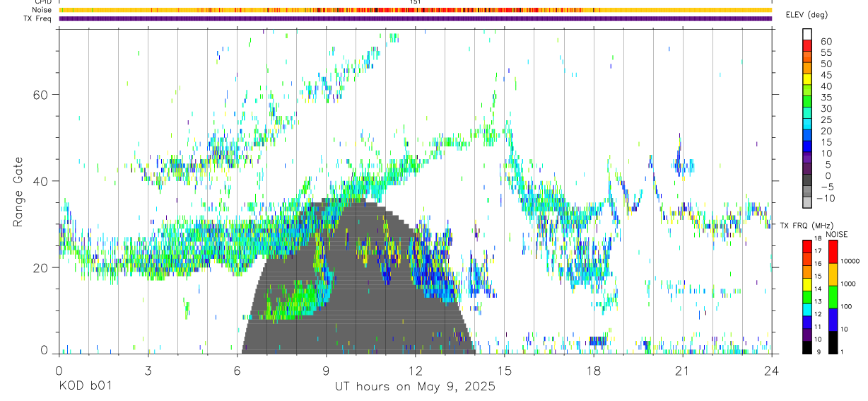Click the 'TX Freq' row label at top left
The width and height of the screenshot is (868, 401).
tap(38, 18)
